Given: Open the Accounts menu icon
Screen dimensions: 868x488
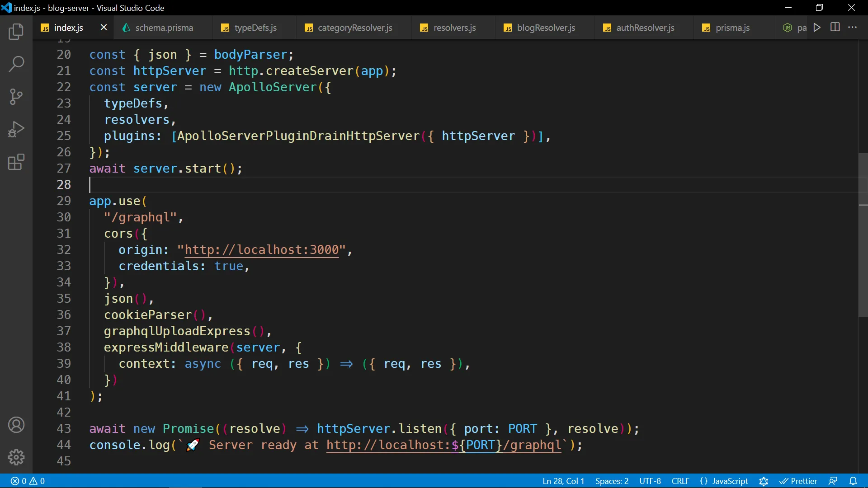Looking at the screenshot, I should point(16,425).
